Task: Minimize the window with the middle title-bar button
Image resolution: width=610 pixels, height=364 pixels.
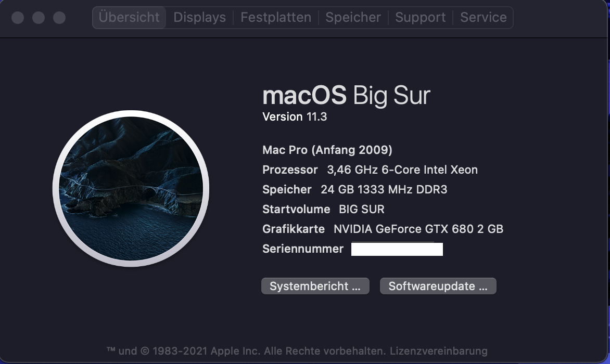Action: click(39, 18)
